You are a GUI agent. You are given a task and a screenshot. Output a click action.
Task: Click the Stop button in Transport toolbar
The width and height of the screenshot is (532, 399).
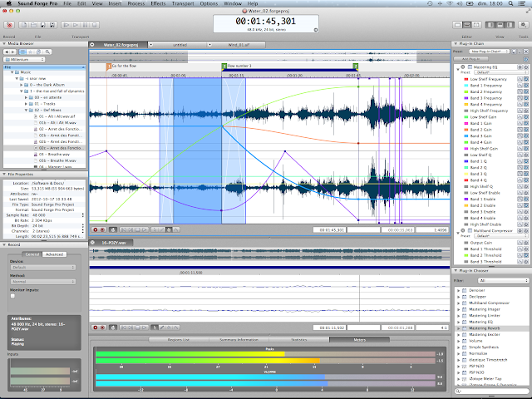pos(95,25)
